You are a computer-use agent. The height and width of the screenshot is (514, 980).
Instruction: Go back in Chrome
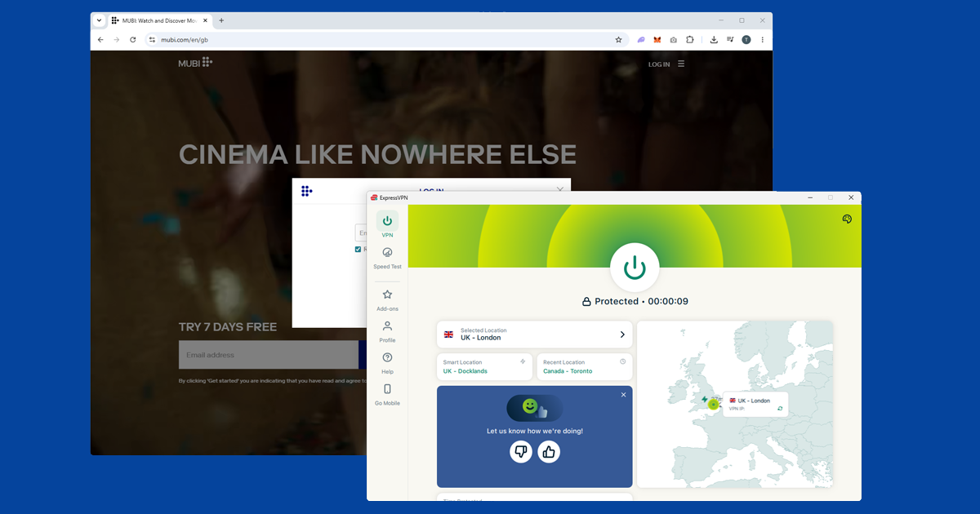[x=100, y=39]
